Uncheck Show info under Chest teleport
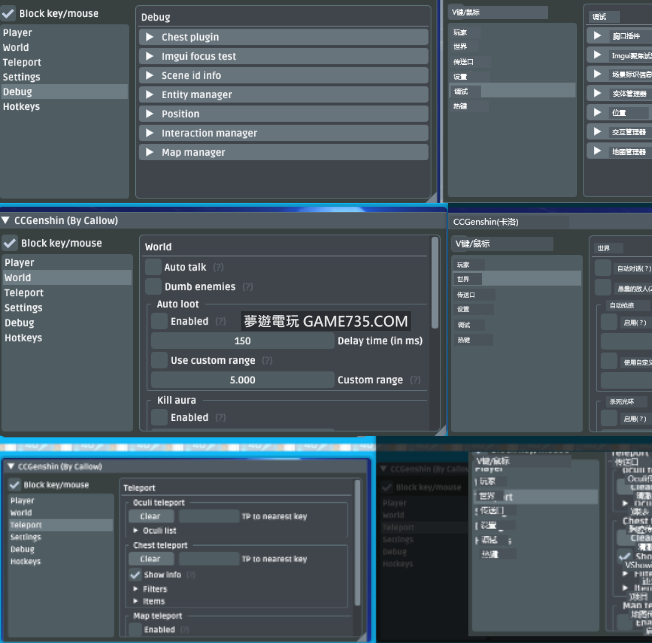The height and width of the screenshot is (643, 652). [135, 575]
